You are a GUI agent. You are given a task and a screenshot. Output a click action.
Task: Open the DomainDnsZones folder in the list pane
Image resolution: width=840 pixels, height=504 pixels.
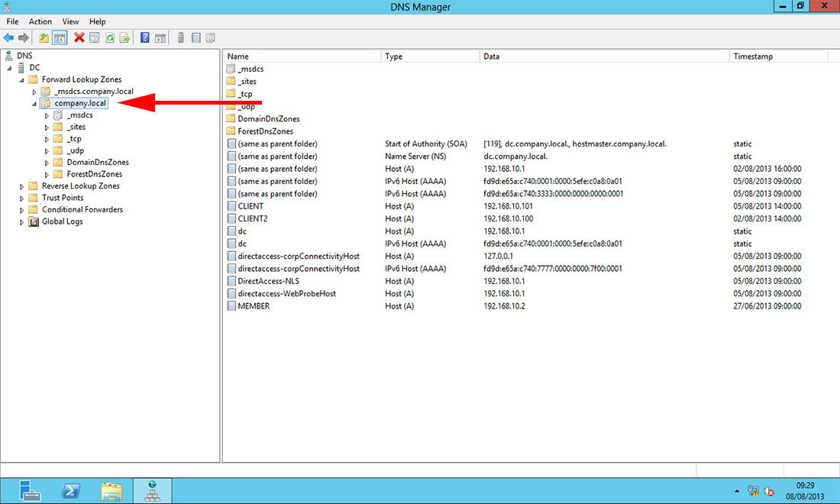(x=263, y=119)
